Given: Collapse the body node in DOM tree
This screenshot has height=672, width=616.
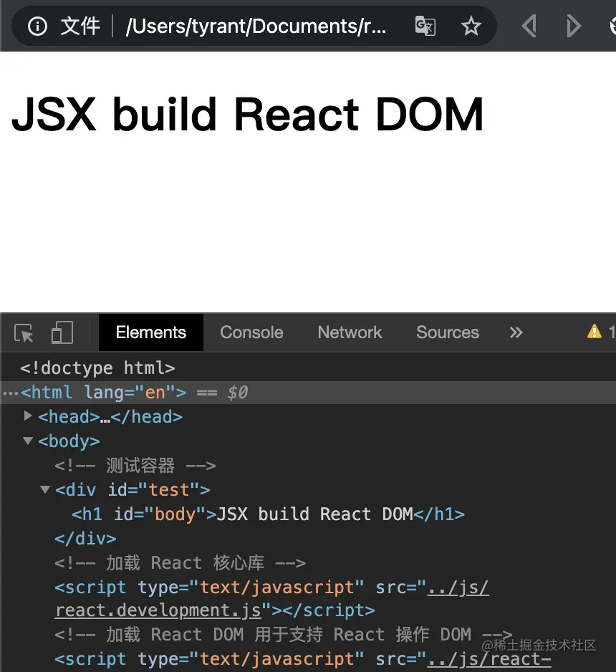Looking at the screenshot, I should 28,441.
